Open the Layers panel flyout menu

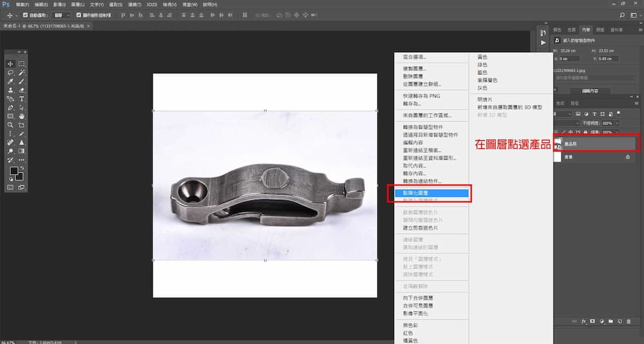pyautogui.click(x=637, y=103)
